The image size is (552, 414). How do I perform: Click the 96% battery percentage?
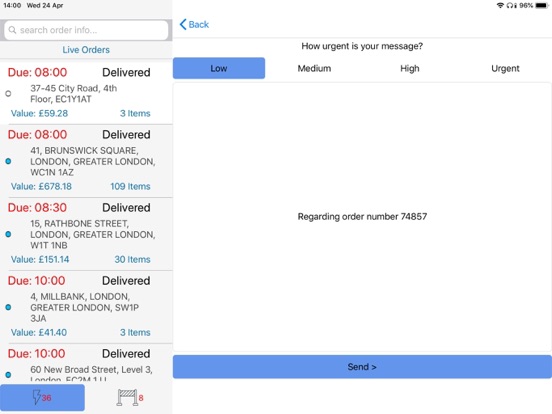(526, 5)
